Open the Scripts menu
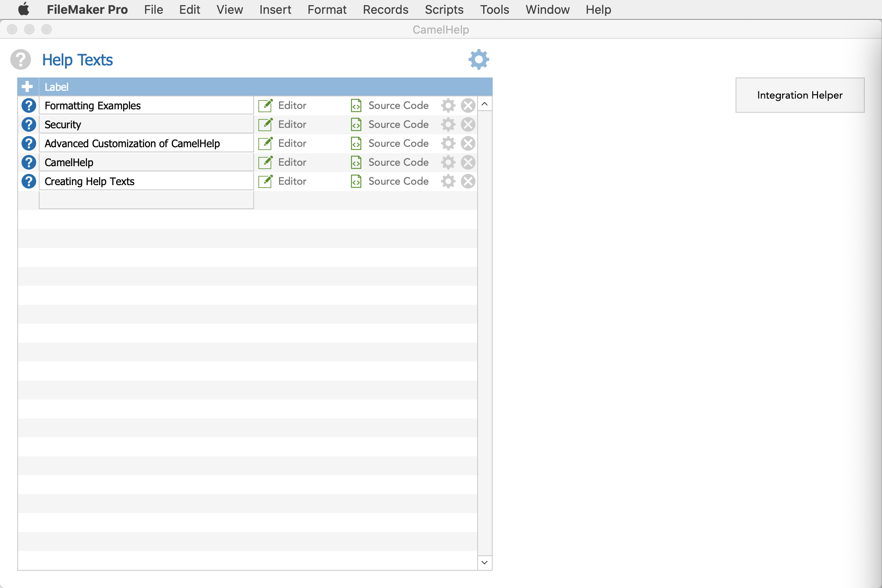The height and width of the screenshot is (588, 882). (x=444, y=9)
